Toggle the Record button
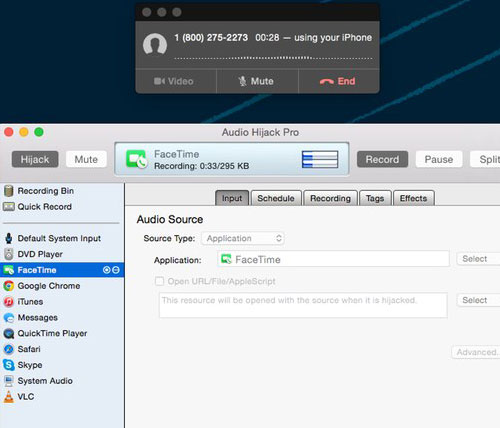The width and height of the screenshot is (500, 428). point(382,159)
